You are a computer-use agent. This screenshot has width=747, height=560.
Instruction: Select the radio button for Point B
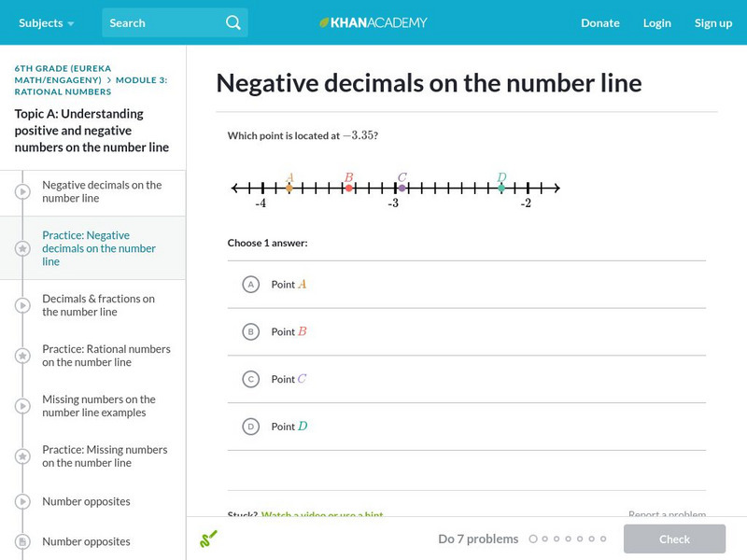[249, 331]
